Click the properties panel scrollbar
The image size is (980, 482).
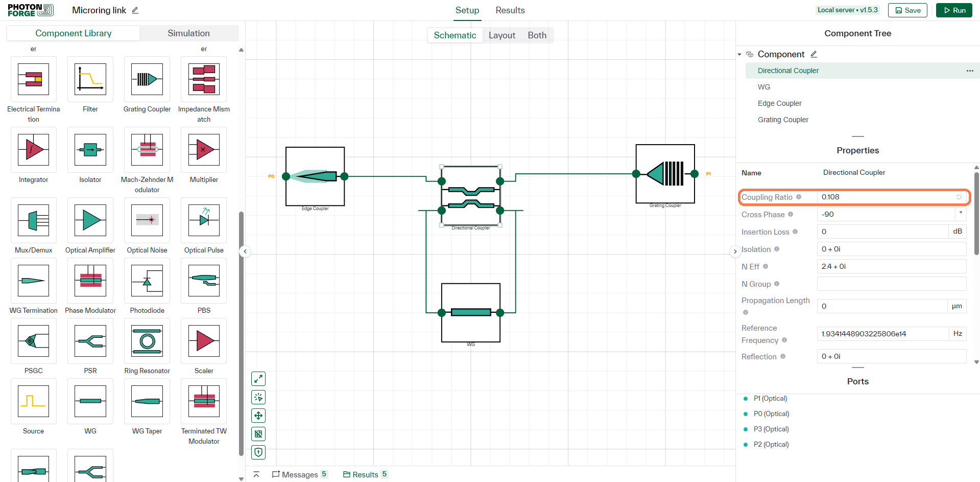click(x=976, y=213)
